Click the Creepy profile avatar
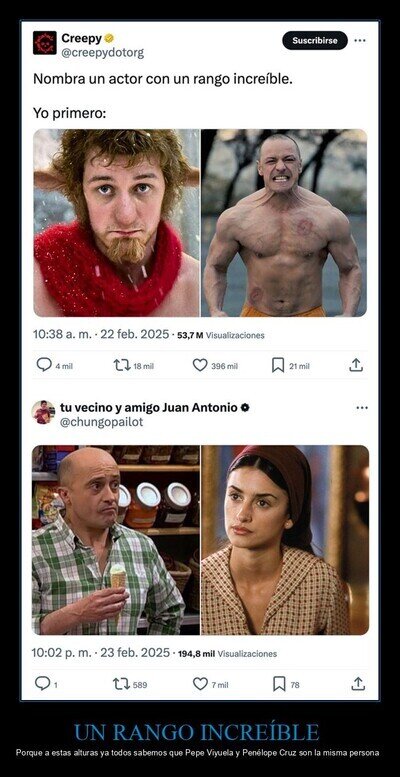The height and width of the screenshot is (777, 400). click(x=45, y=43)
